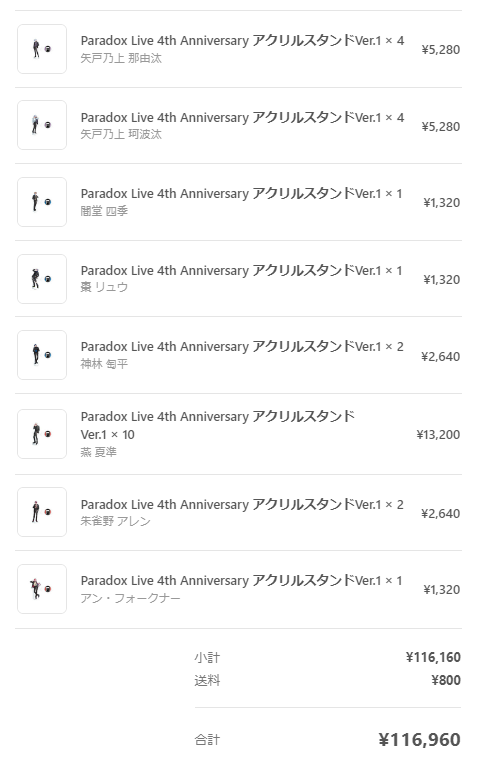This screenshot has height=767, width=496.
Task: Open thumbnail for 矢戸乃上 那由汰 acrylic stand
Action: click(42, 49)
